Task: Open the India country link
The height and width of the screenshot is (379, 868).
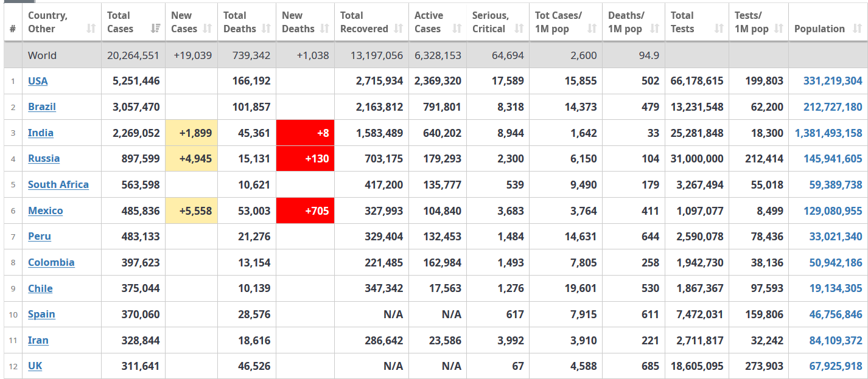Action: tap(41, 133)
